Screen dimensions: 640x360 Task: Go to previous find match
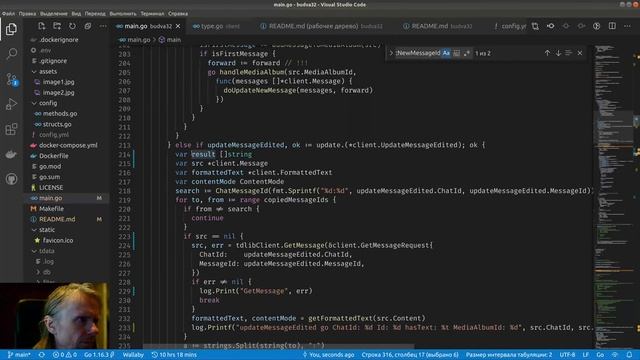(547, 53)
